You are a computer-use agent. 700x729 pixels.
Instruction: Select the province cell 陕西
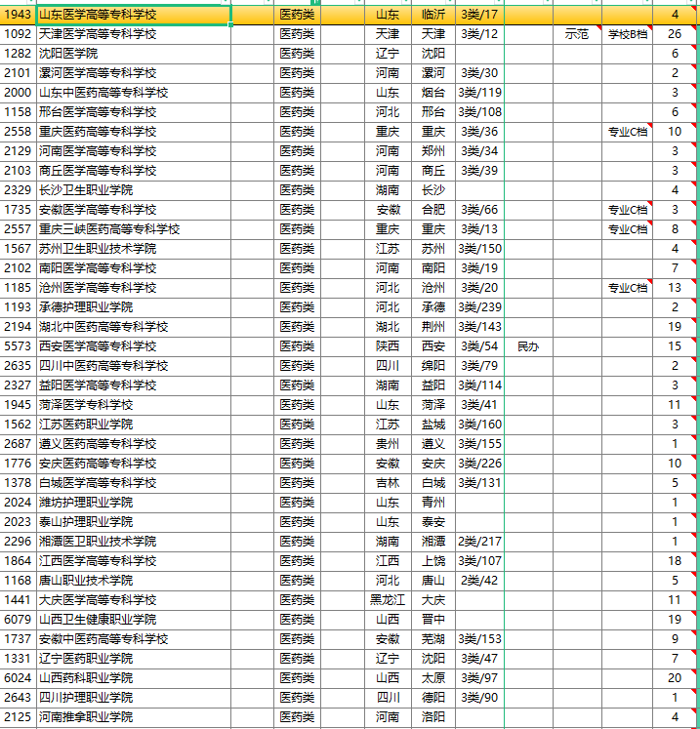[388, 346]
